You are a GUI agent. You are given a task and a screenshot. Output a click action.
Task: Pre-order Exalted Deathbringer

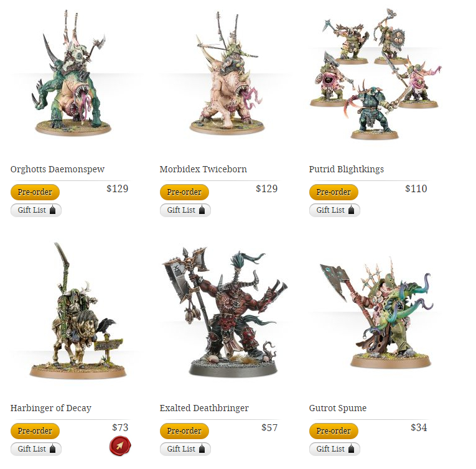tap(184, 431)
